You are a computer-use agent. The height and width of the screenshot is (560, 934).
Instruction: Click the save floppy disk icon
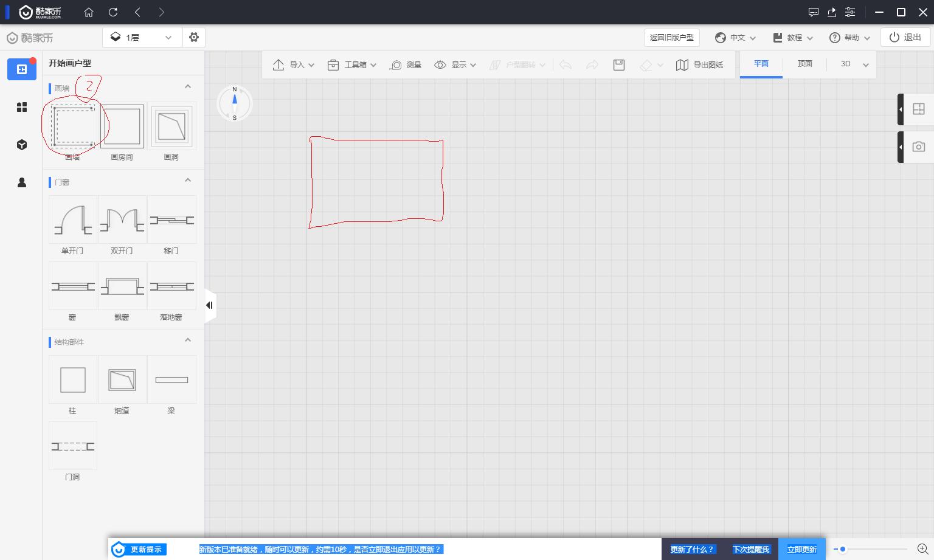[x=619, y=64]
